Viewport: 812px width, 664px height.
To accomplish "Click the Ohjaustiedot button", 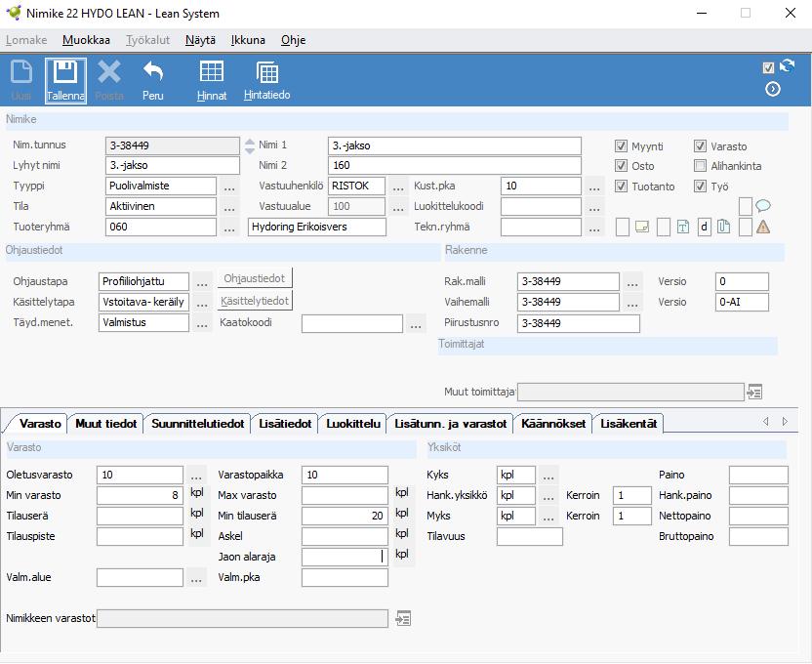I will click(x=255, y=278).
